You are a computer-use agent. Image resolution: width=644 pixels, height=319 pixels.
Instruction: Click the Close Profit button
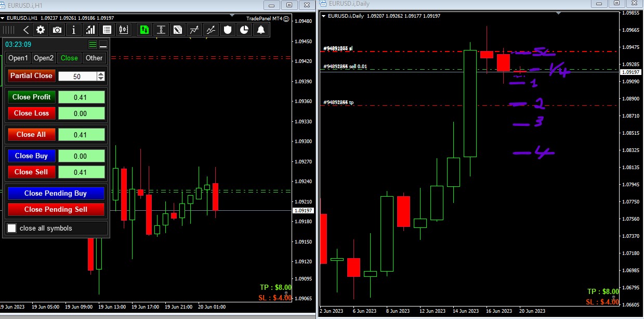(32, 97)
